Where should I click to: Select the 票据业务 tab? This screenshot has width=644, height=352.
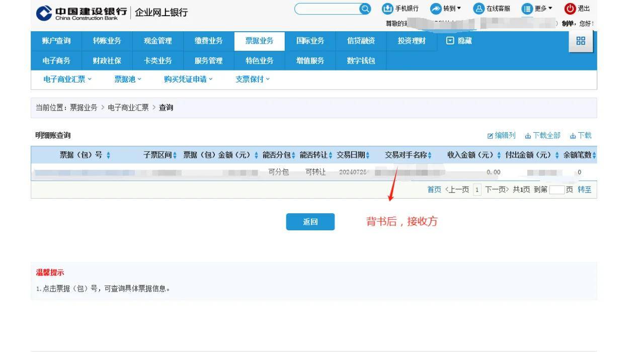coord(259,41)
